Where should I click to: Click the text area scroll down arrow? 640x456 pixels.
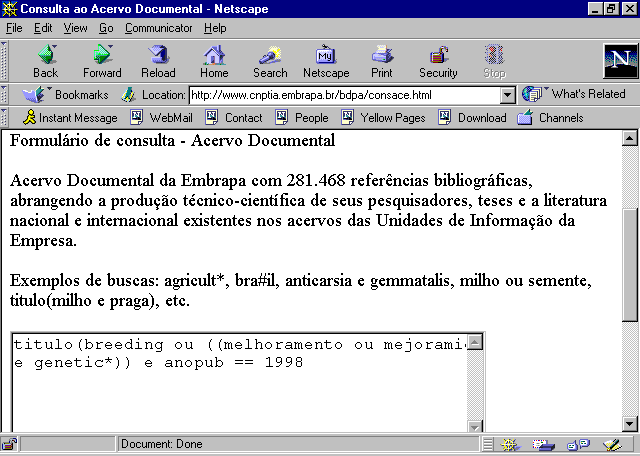pyautogui.click(x=475, y=427)
